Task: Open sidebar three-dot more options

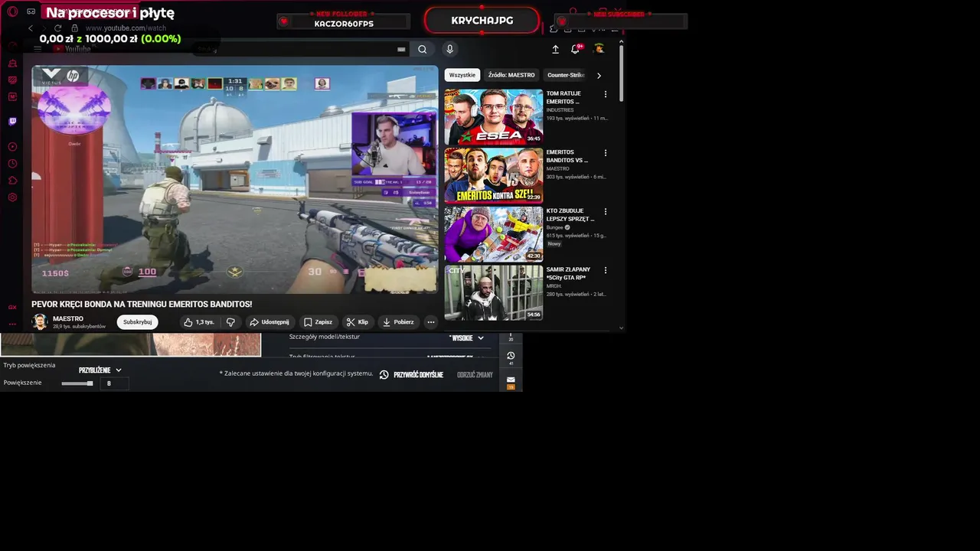Action: pyautogui.click(x=12, y=324)
